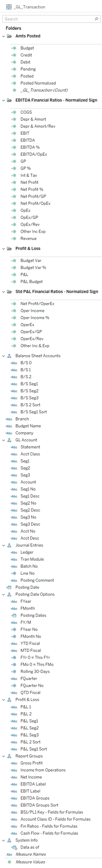The height and width of the screenshot is (868, 102).
Task: Collapse the Posting Date Options hierarchy
Action: pos(4,594)
